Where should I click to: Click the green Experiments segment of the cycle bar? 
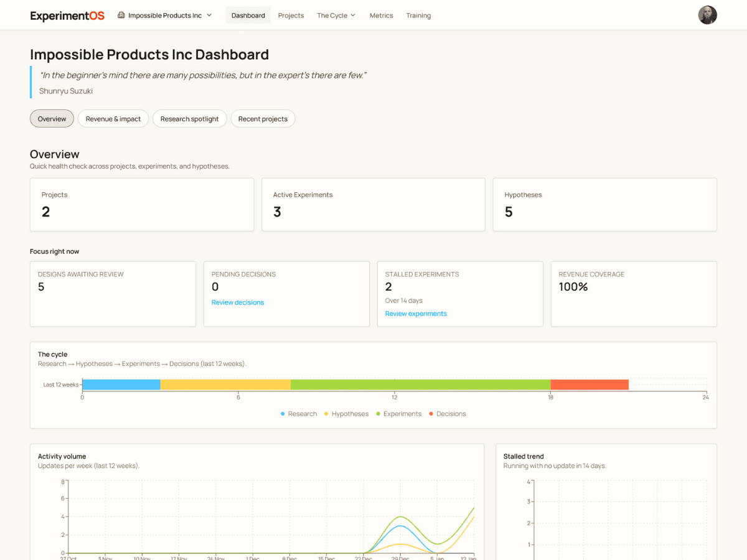coord(421,384)
